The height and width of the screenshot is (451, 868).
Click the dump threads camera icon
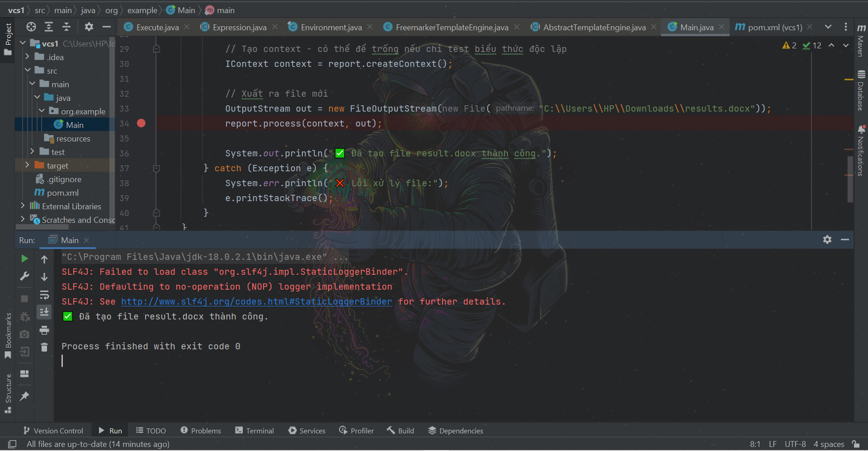click(25, 334)
